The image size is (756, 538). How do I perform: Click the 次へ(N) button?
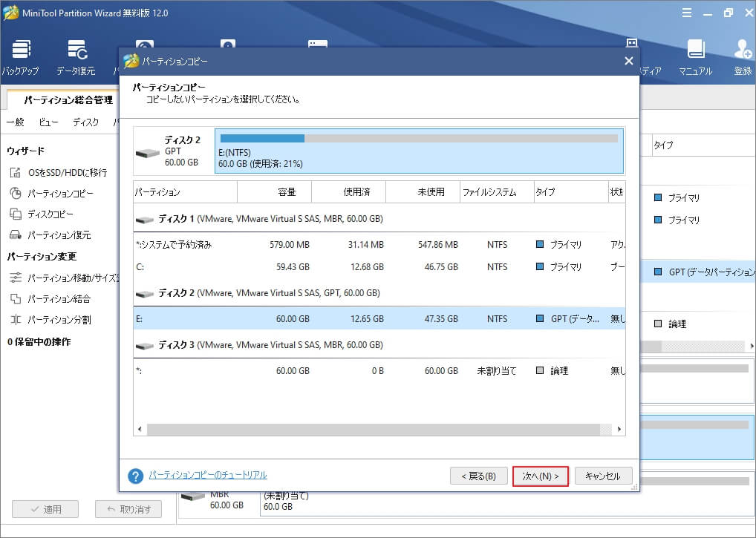[x=540, y=476]
